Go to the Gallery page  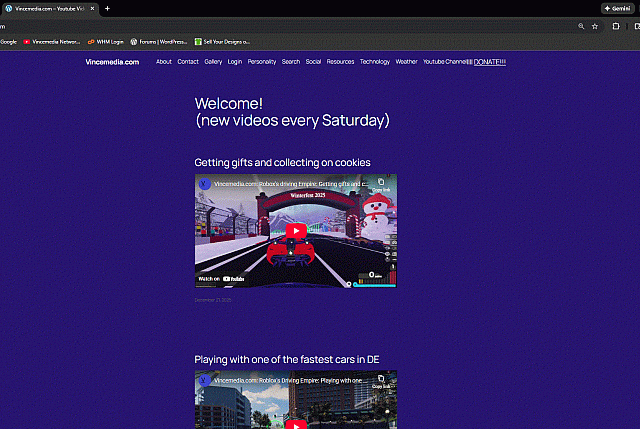click(213, 62)
